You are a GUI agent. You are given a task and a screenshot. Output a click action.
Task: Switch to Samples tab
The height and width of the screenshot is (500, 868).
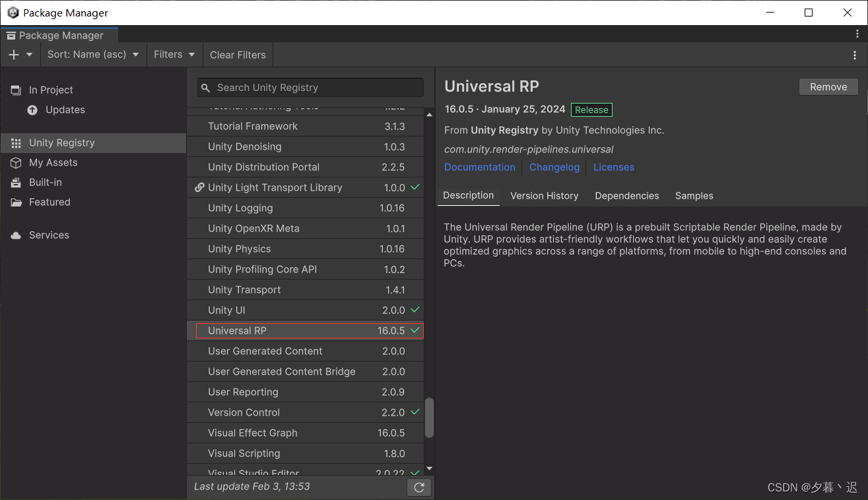tap(694, 196)
